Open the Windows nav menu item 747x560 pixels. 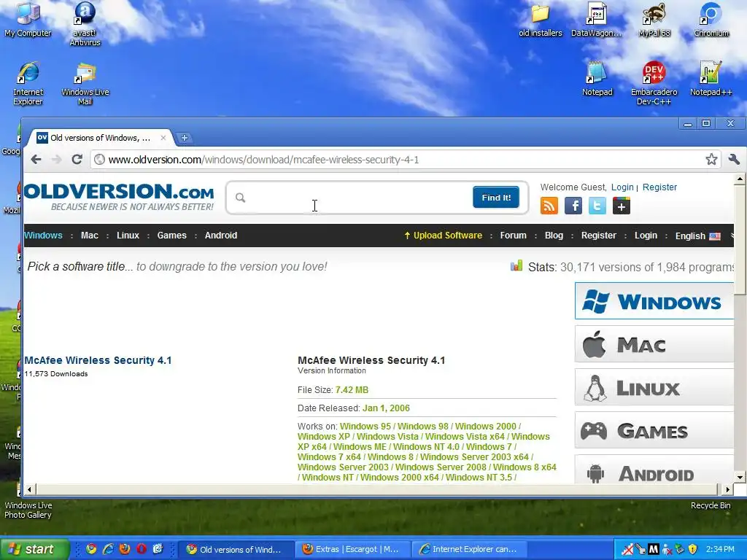(x=43, y=236)
